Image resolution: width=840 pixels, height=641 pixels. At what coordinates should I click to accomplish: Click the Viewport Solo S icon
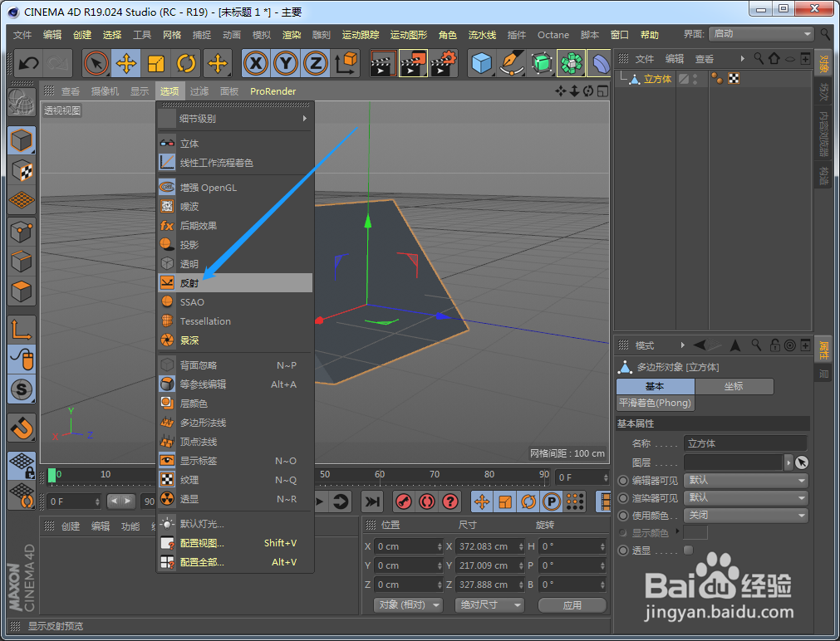(22, 389)
